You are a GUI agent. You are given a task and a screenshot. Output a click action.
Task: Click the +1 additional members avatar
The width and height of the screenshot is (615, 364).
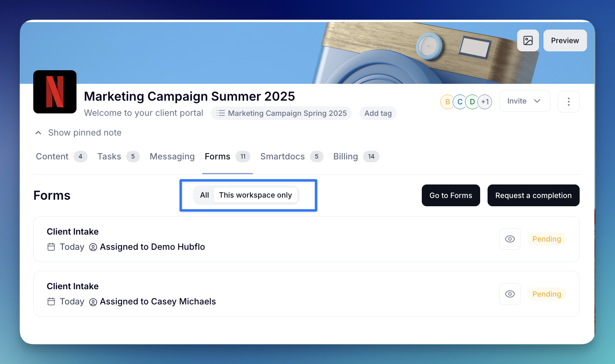(x=485, y=102)
